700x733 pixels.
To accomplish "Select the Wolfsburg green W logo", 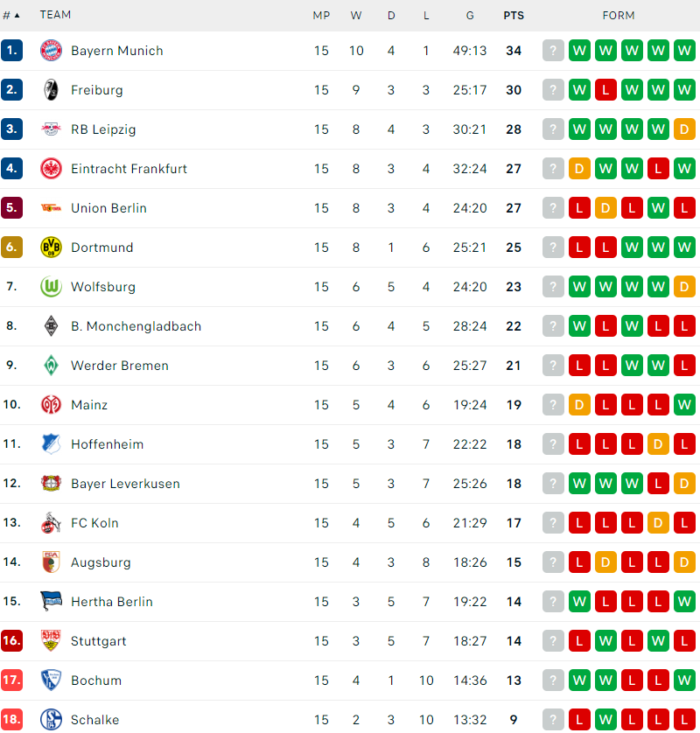I will pyautogui.click(x=51, y=287).
